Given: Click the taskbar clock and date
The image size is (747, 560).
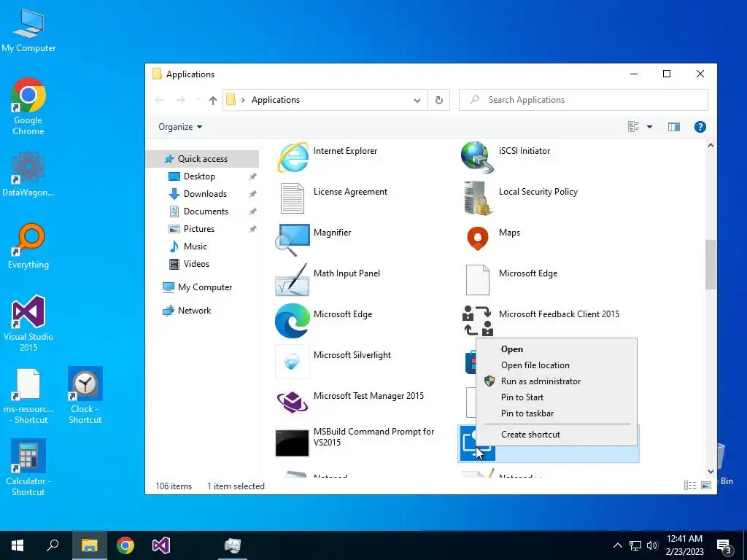Looking at the screenshot, I should point(684,545).
